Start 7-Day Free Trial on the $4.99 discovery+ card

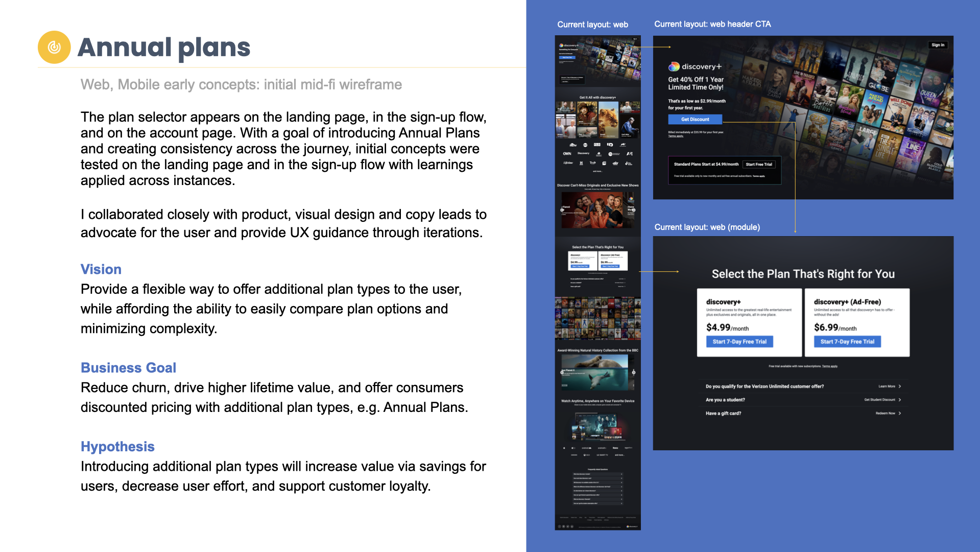pos(739,341)
